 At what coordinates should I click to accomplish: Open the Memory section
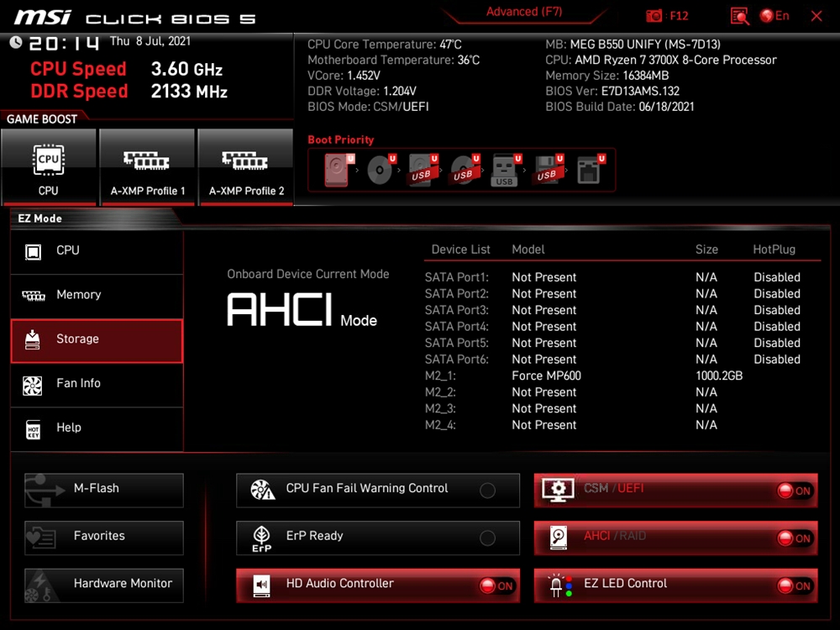pos(97,295)
